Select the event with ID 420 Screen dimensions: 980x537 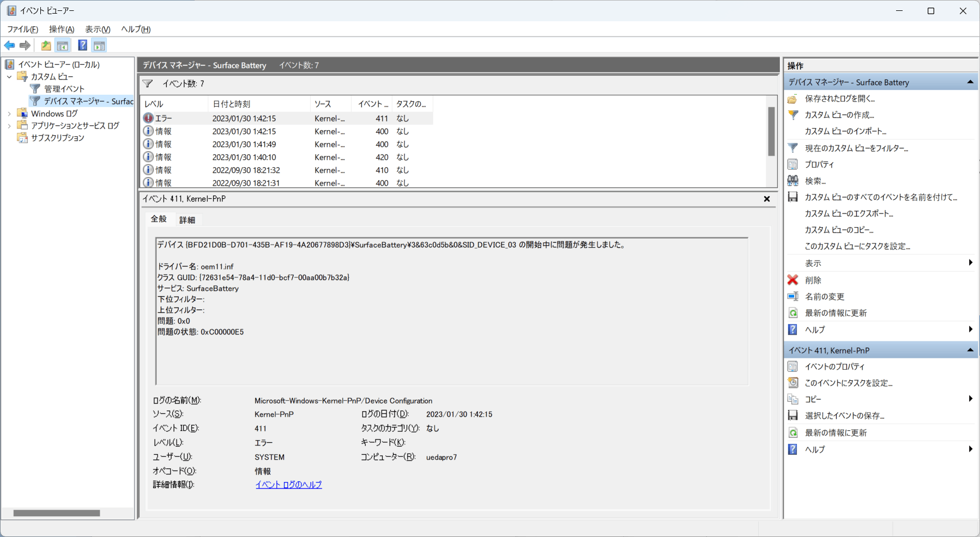pos(287,157)
